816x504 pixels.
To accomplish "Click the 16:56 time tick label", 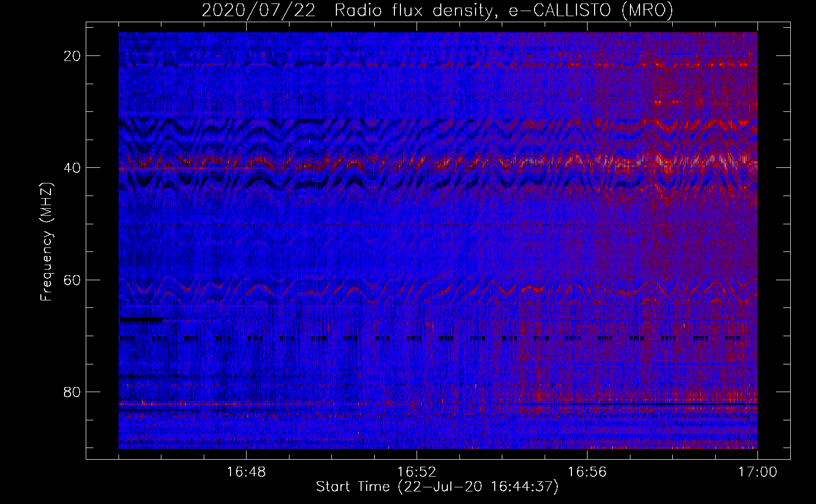I will [x=587, y=472].
